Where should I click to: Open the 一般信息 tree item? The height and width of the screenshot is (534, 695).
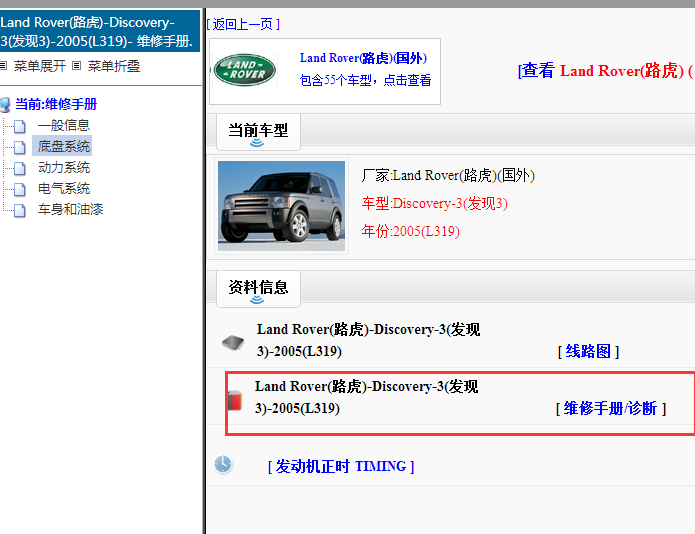click(64, 125)
